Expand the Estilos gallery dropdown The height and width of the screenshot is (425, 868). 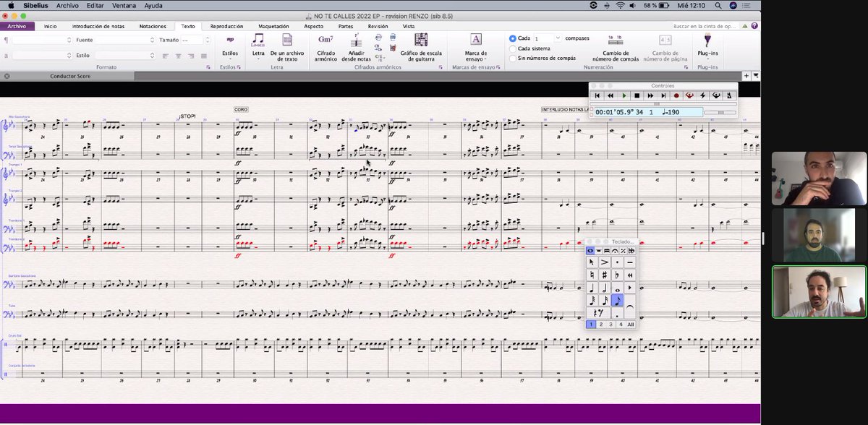click(230, 59)
